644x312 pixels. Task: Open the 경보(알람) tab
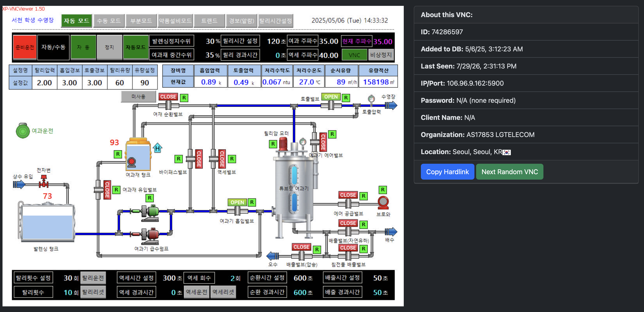(241, 21)
